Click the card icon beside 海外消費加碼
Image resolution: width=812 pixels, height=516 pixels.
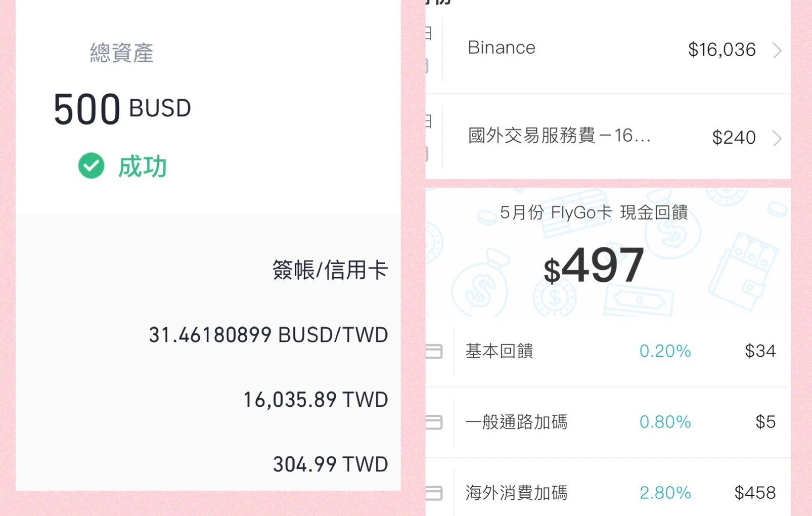tap(434, 493)
